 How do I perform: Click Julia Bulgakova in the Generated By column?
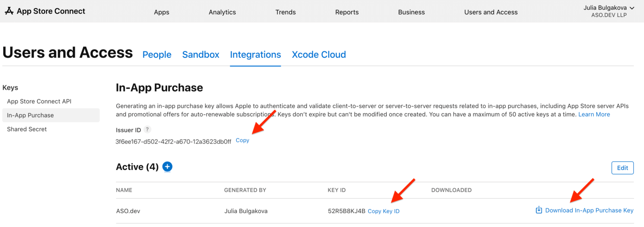(246, 211)
